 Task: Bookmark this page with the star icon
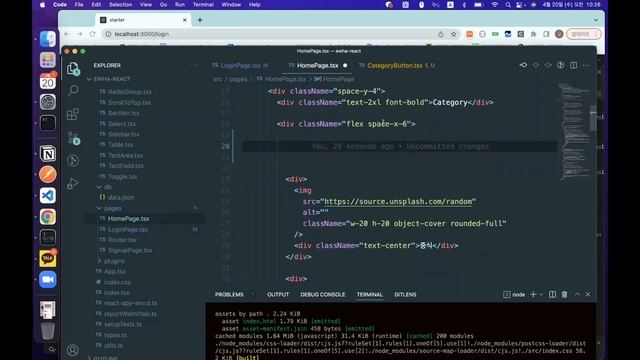pyautogui.click(x=453, y=34)
